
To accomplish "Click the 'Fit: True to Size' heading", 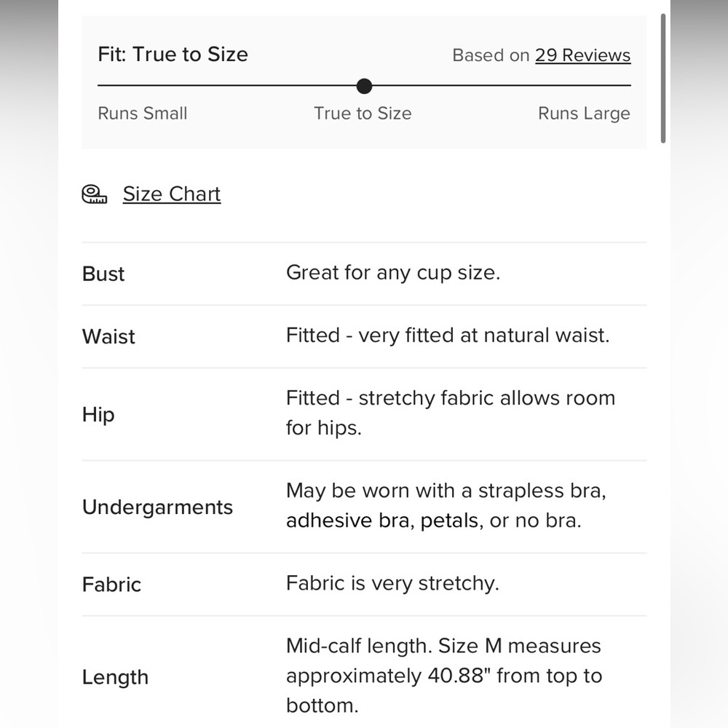I will [173, 55].
